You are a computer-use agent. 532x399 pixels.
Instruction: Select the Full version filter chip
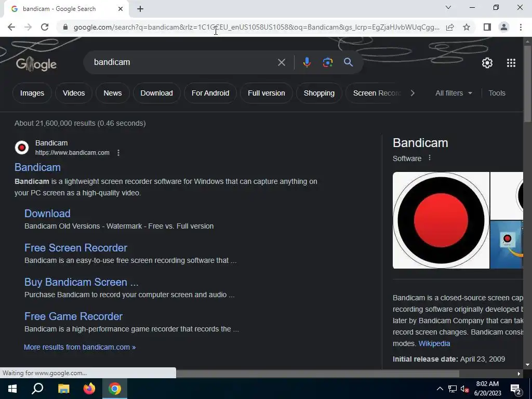[267, 93]
